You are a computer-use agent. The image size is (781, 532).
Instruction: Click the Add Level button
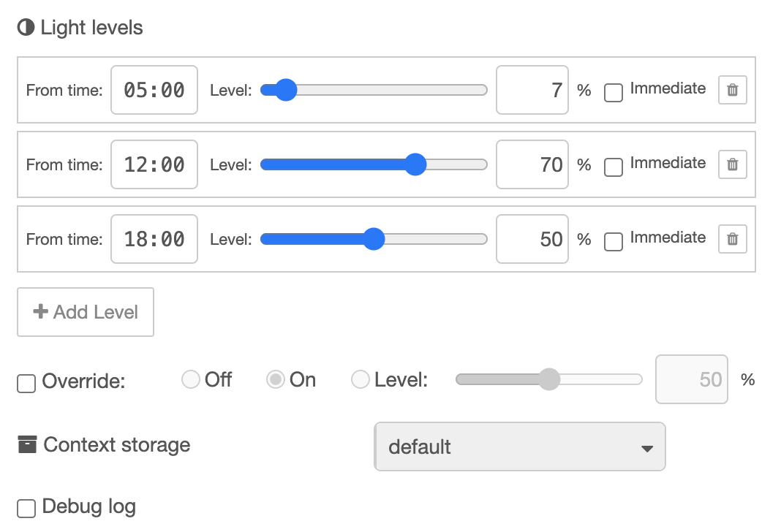point(85,312)
